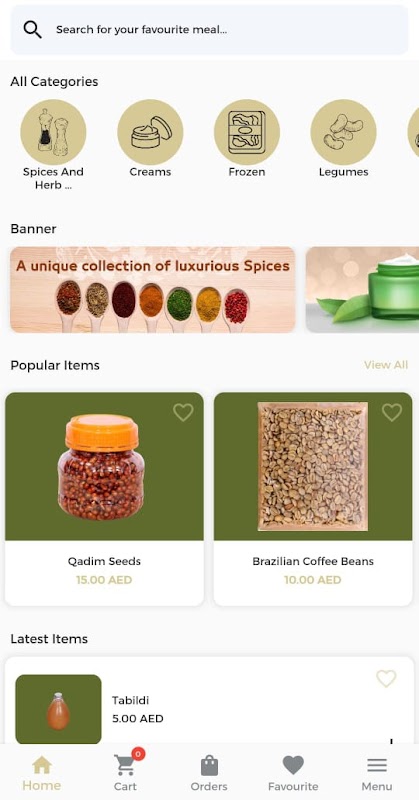This screenshot has height=800, width=419.
Task: Click View All for Popular Items
Action: [x=386, y=365]
